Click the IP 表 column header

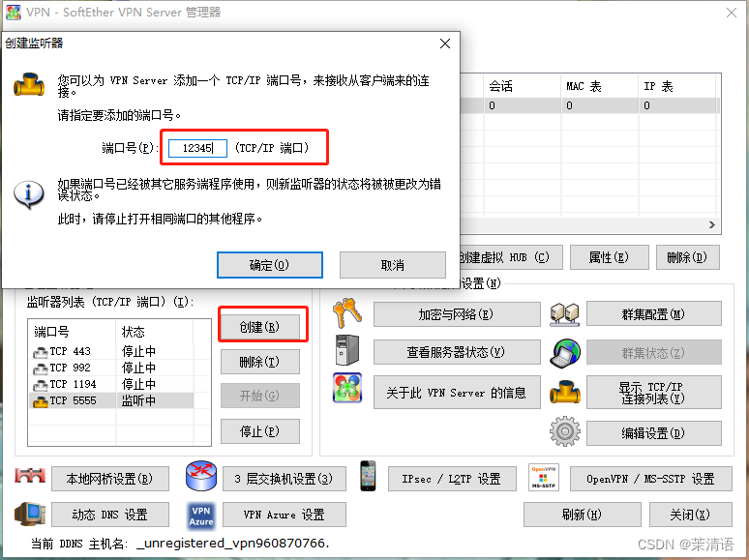676,86
